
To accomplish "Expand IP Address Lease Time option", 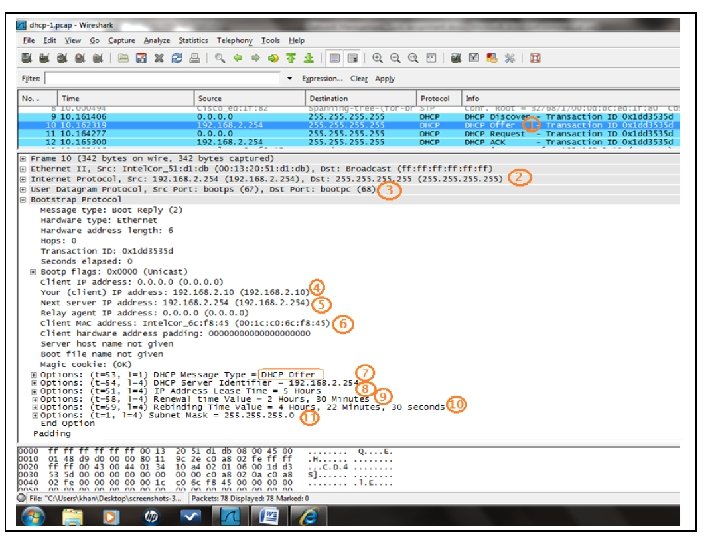I will click(34, 391).
